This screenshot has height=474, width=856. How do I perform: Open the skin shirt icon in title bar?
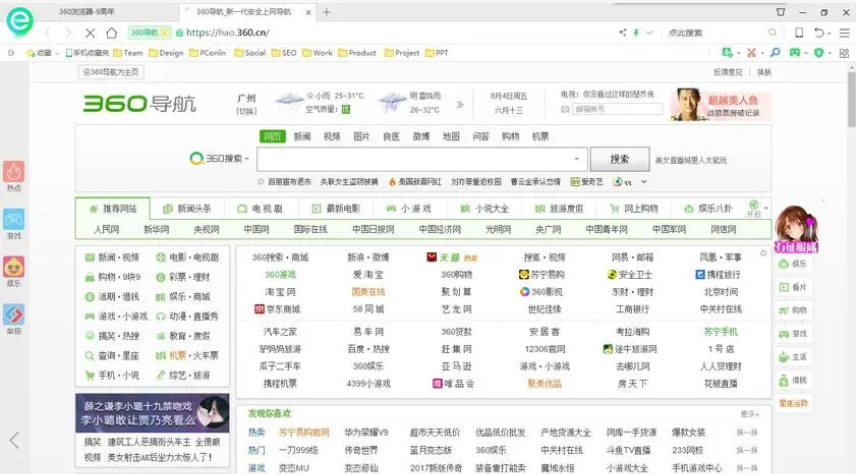[x=781, y=11]
